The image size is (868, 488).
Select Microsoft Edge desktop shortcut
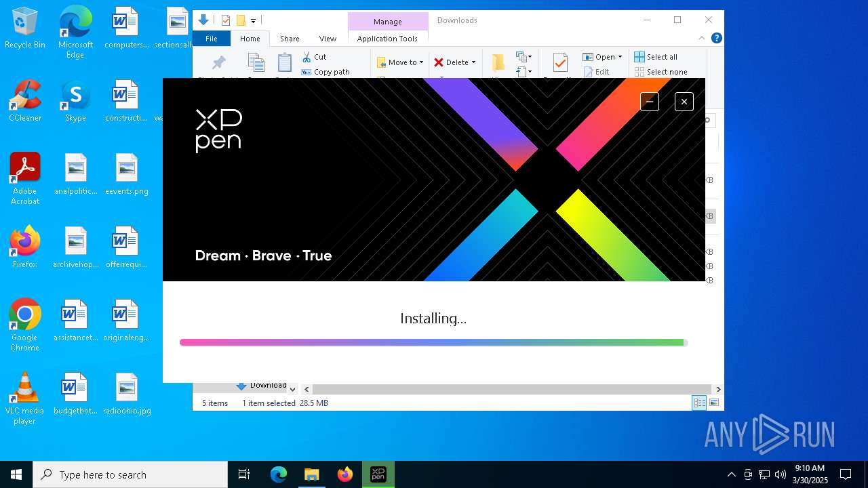[75, 33]
